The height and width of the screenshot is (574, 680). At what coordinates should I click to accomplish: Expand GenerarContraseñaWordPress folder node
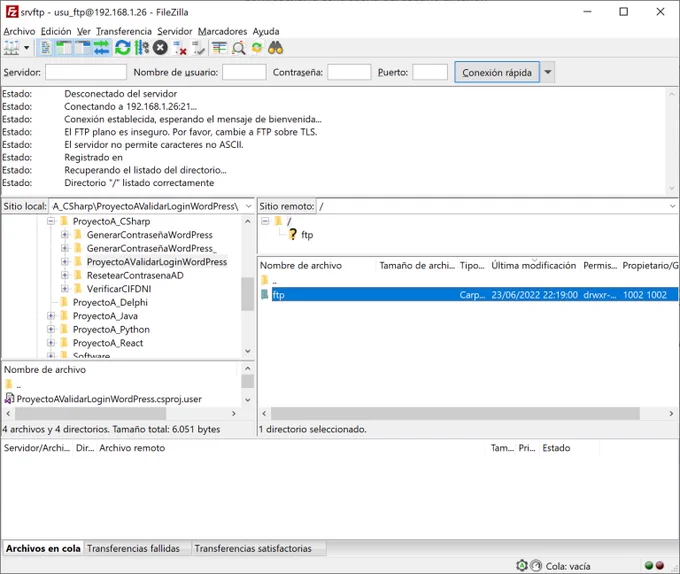click(x=65, y=235)
